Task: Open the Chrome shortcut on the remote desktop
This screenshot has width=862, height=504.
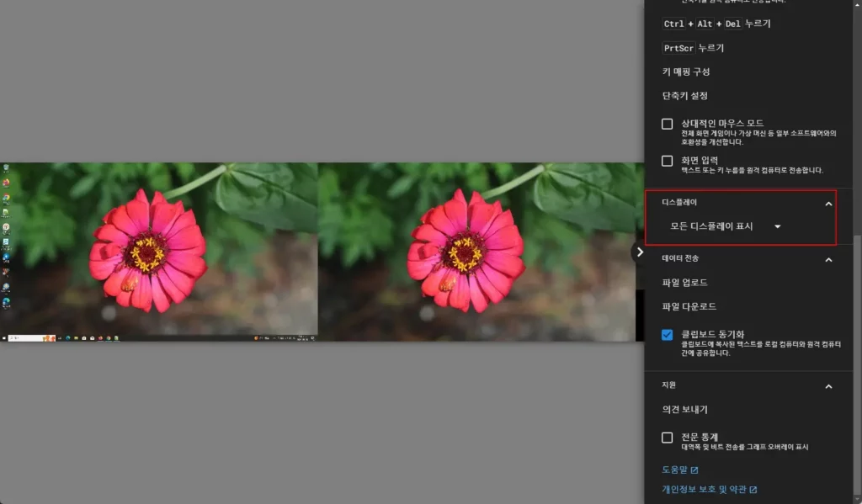Action: click(x=6, y=198)
